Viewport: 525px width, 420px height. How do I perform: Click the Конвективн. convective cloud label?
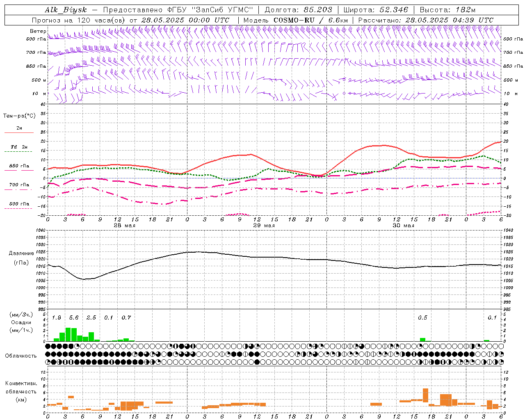pyautogui.click(x=21, y=383)
